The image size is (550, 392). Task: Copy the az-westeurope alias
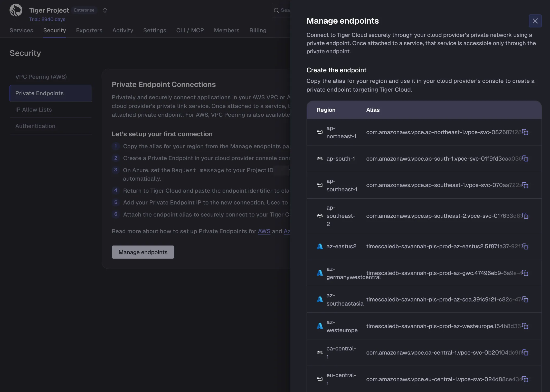coord(525,326)
